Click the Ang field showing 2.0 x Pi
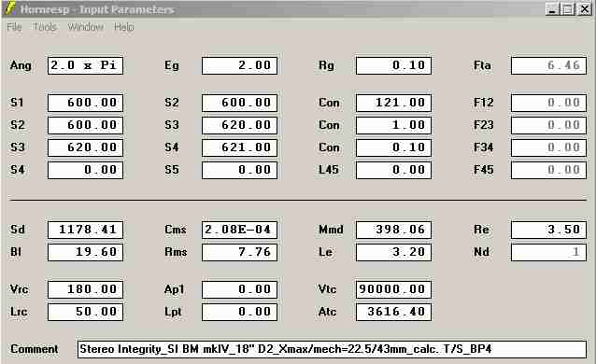 86,65
